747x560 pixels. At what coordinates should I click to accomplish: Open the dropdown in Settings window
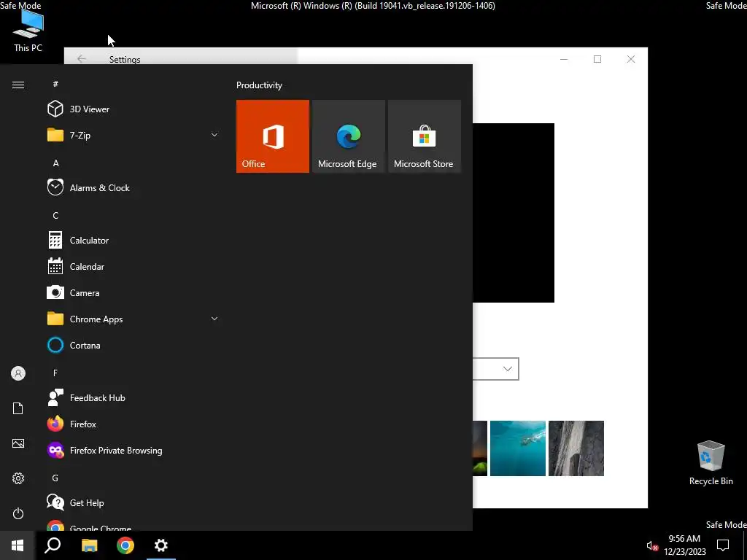(495, 368)
